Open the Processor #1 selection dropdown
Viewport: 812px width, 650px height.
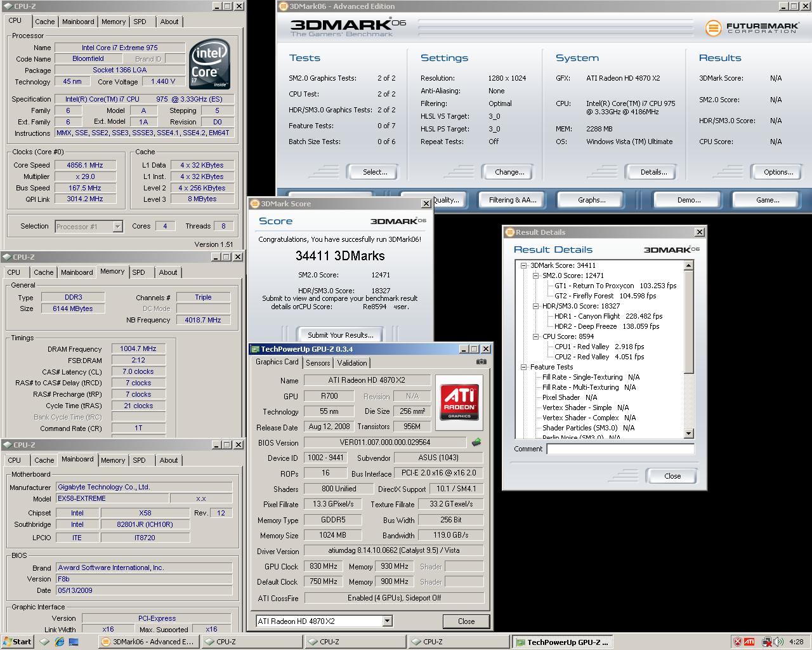coord(117,227)
